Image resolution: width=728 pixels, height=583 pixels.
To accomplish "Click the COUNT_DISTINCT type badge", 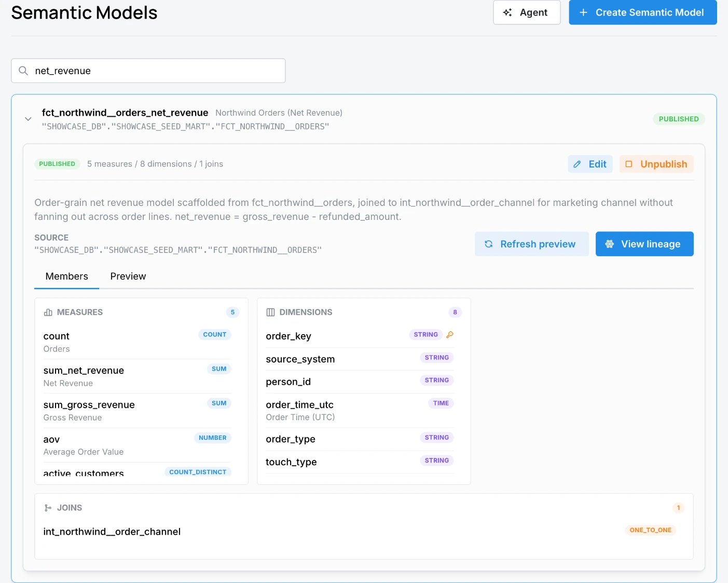I will tap(198, 472).
